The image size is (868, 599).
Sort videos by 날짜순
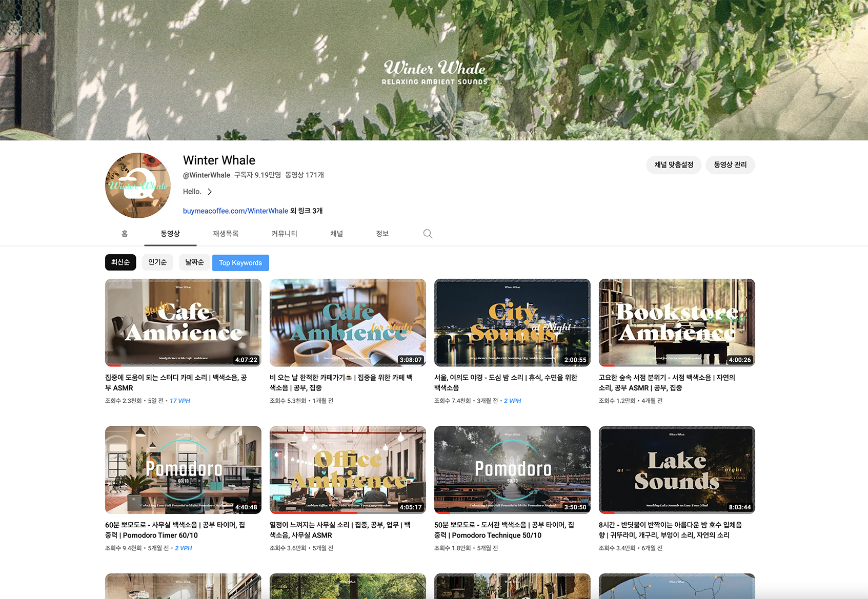point(194,262)
